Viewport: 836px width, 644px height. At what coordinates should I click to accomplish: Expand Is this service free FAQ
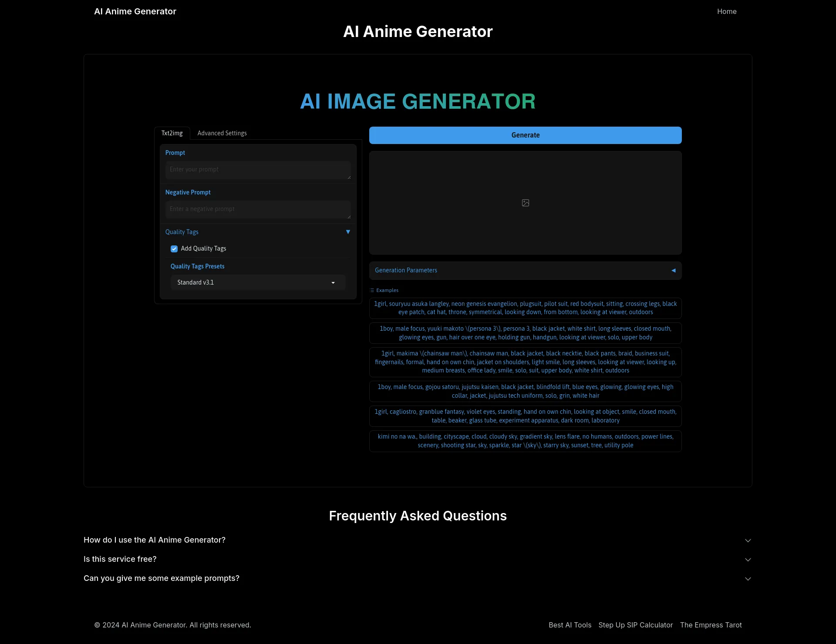(x=418, y=560)
